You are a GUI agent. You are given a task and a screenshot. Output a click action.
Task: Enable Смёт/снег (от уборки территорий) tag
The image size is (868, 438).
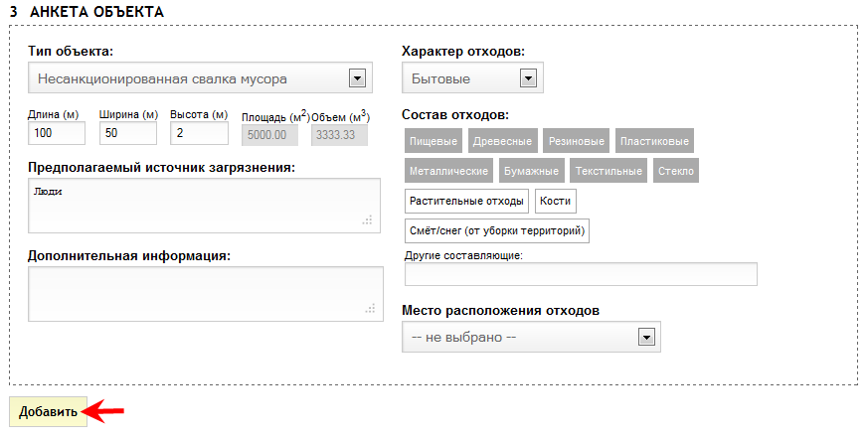(x=497, y=230)
